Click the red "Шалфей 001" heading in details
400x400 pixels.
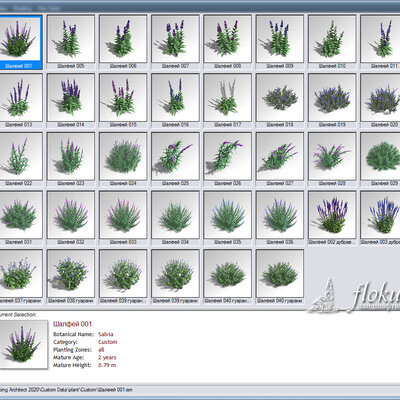(x=72, y=324)
